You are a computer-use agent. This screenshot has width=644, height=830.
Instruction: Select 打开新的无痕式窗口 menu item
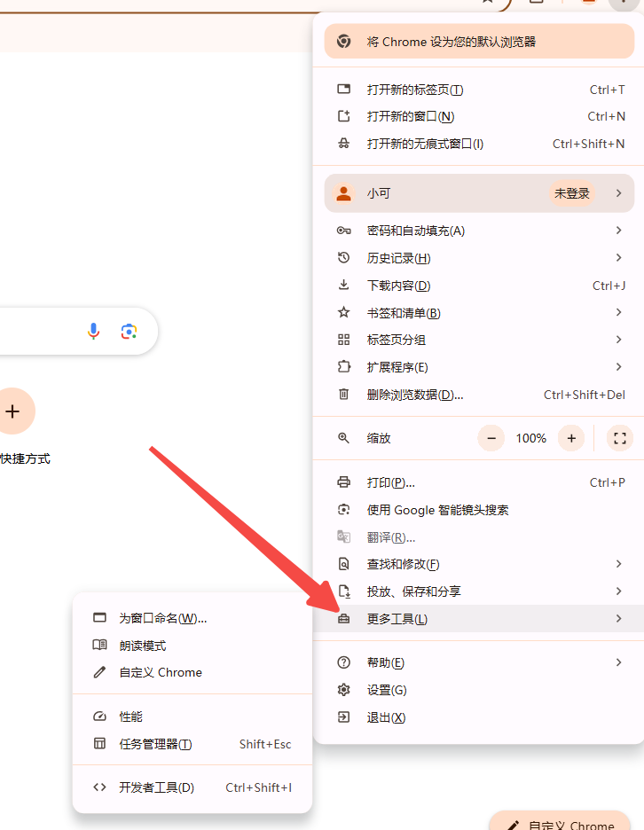click(425, 144)
